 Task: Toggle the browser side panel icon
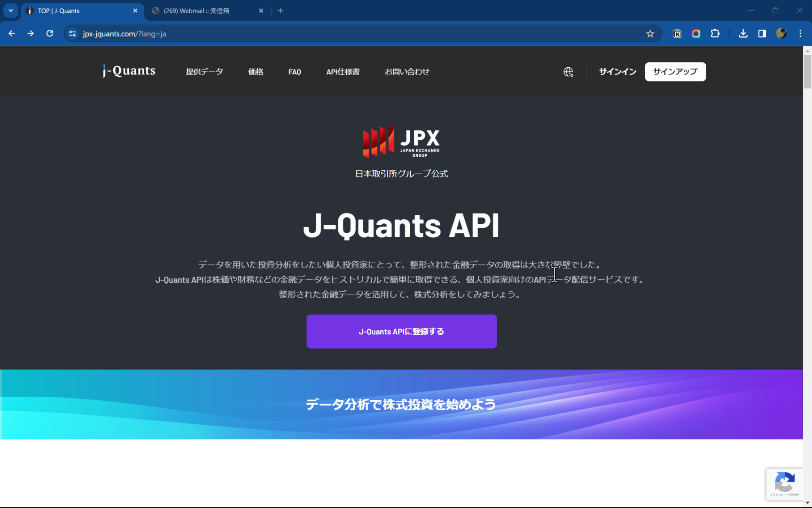762,33
